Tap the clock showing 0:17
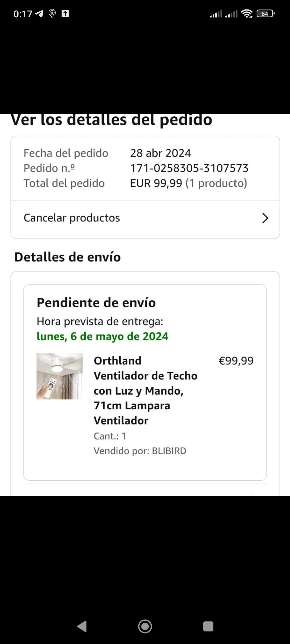The image size is (290, 644). (23, 14)
